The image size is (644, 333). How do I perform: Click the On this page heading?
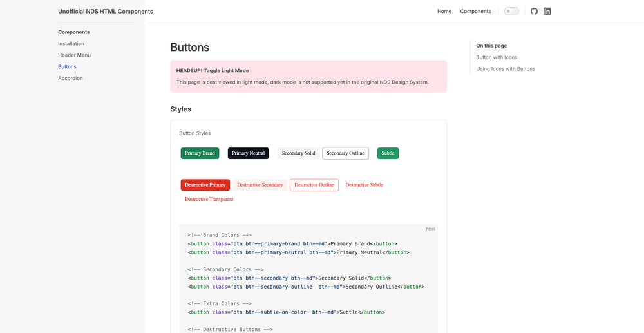click(x=491, y=46)
